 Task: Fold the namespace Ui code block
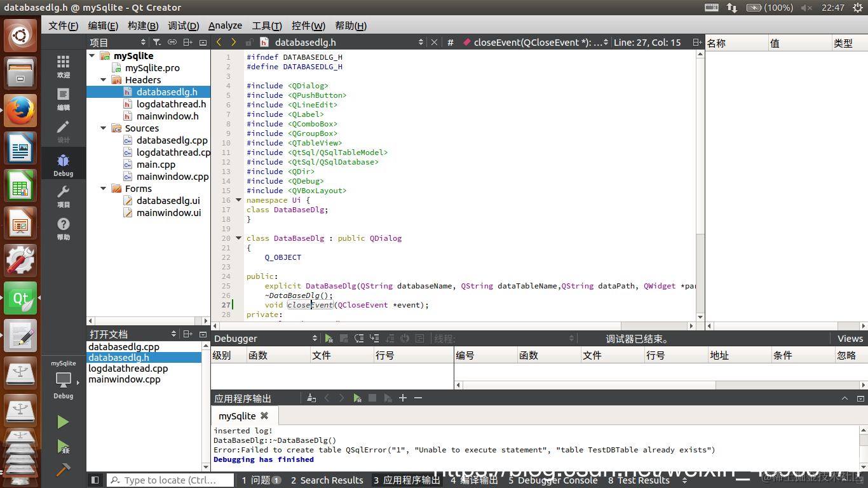(239, 200)
